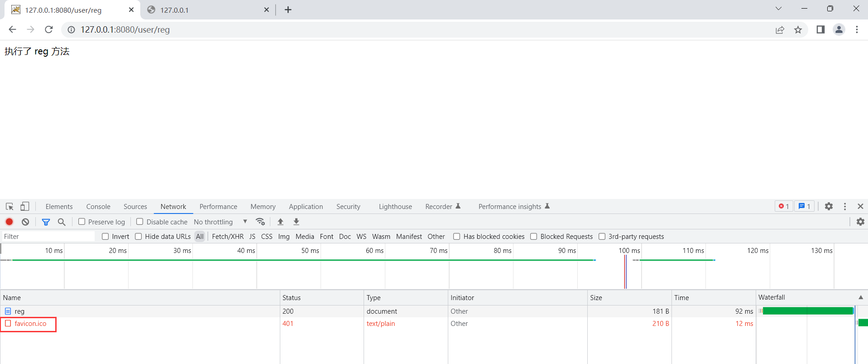The width and height of the screenshot is (868, 364).
Task: Check Blocked Requests
Action: click(x=533, y=237)
